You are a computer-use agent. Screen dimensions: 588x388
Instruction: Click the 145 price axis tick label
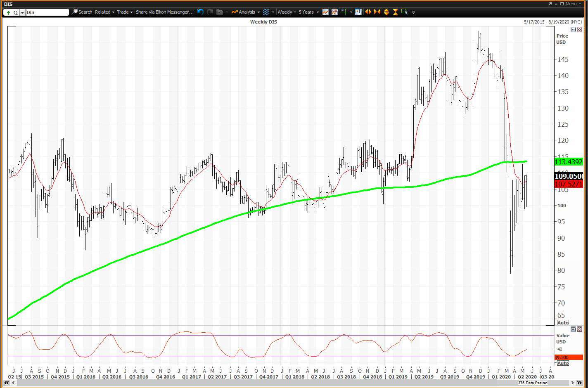(x=562, y=59)
